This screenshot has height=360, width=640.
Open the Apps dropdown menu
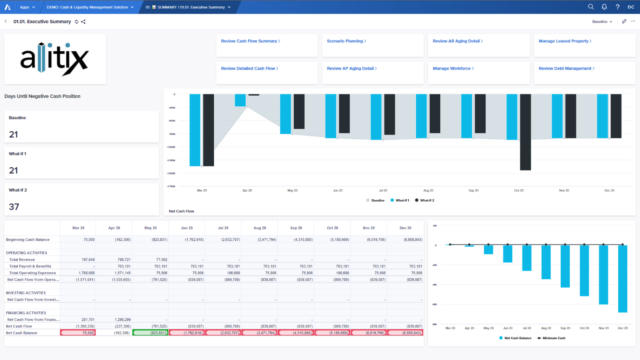[x=27, y=7]
